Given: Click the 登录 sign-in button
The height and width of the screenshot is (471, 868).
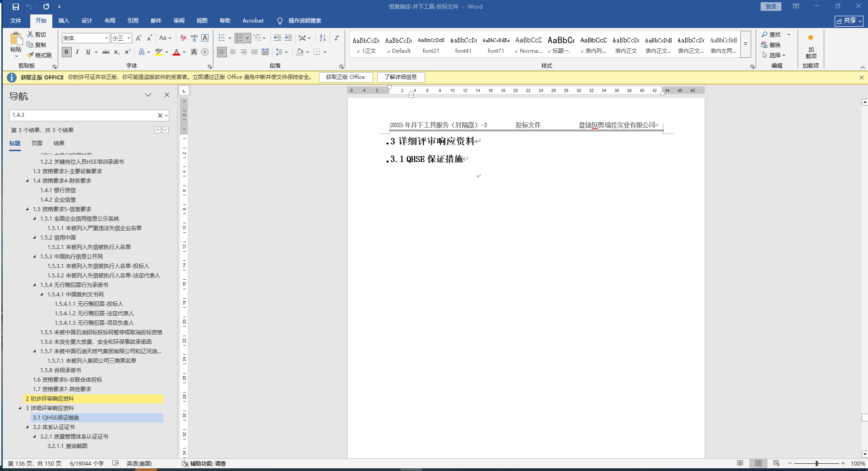Looking at the screenshot, I should (771, 7).
